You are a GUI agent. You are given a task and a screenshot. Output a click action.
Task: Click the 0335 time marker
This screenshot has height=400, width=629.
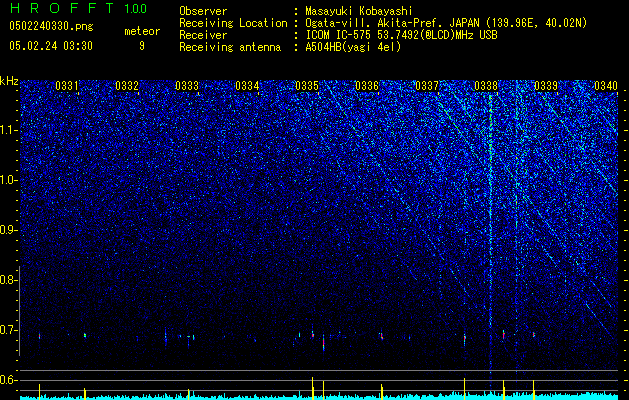[x=307, y=86]
